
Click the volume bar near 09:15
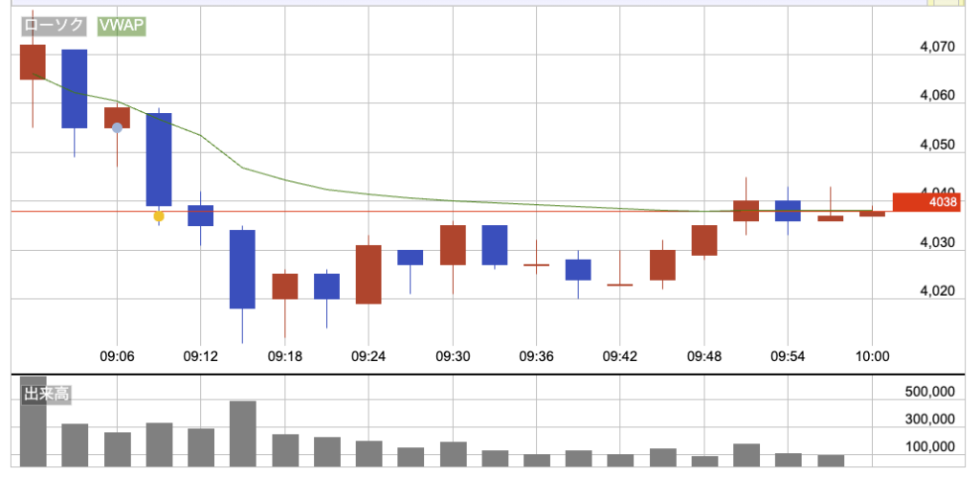tap(242, 433)
